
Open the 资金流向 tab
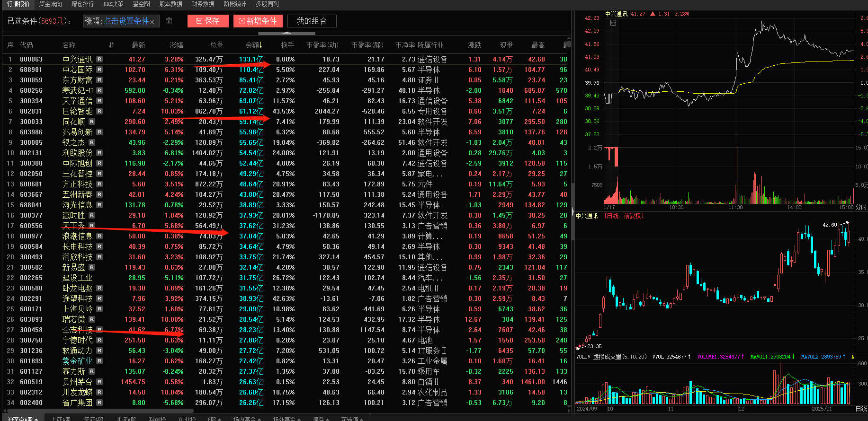[x=50, y=4]
